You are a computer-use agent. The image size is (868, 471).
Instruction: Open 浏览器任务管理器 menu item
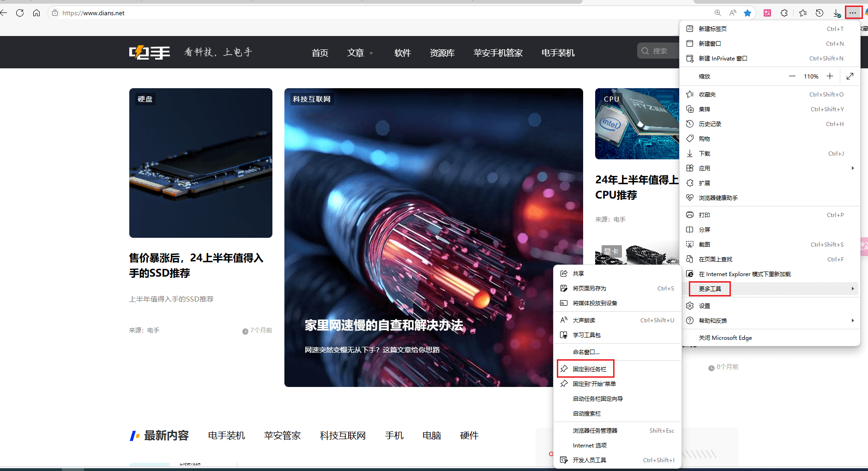coord(595,430)
